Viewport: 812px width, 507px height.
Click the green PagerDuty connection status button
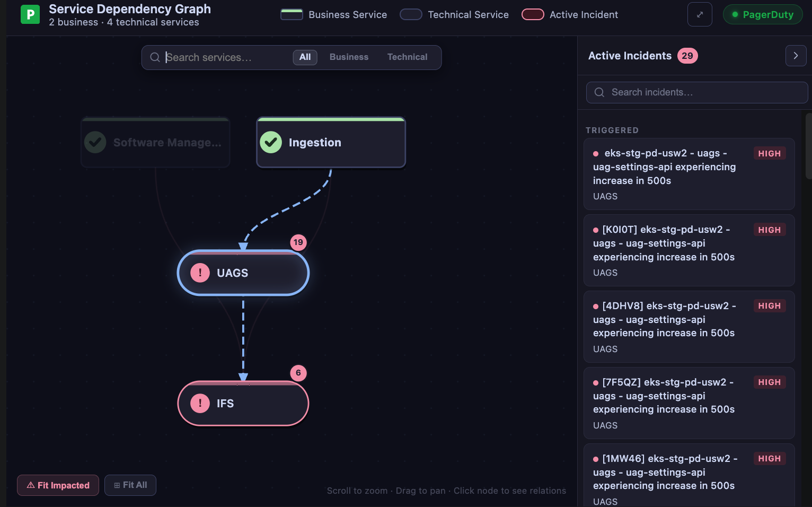tap(763, 14)
